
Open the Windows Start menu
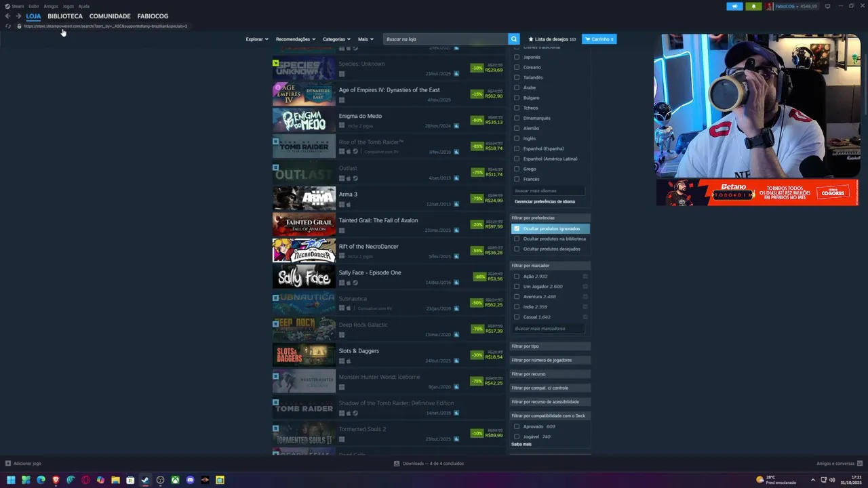coord(11,480)
